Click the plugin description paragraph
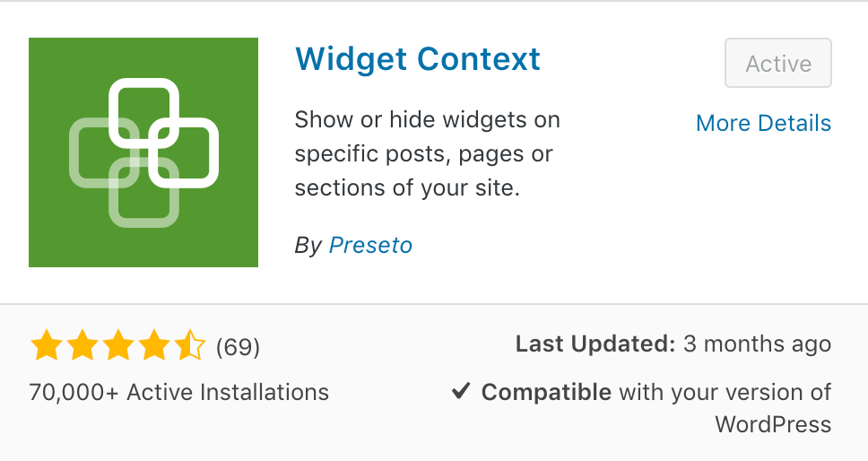Image resolution: width=868 pixels, height=461 pixels. click(x=428, y=154)
